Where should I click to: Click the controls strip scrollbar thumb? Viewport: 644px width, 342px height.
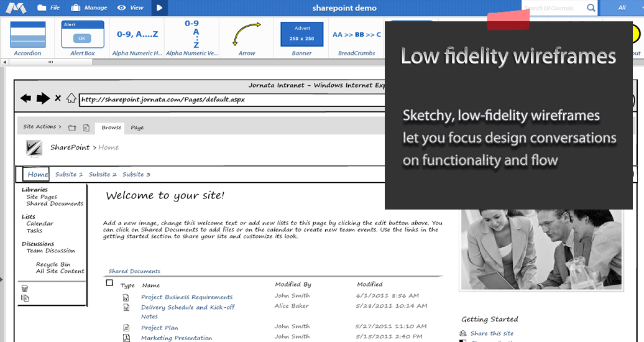point(50,62)
